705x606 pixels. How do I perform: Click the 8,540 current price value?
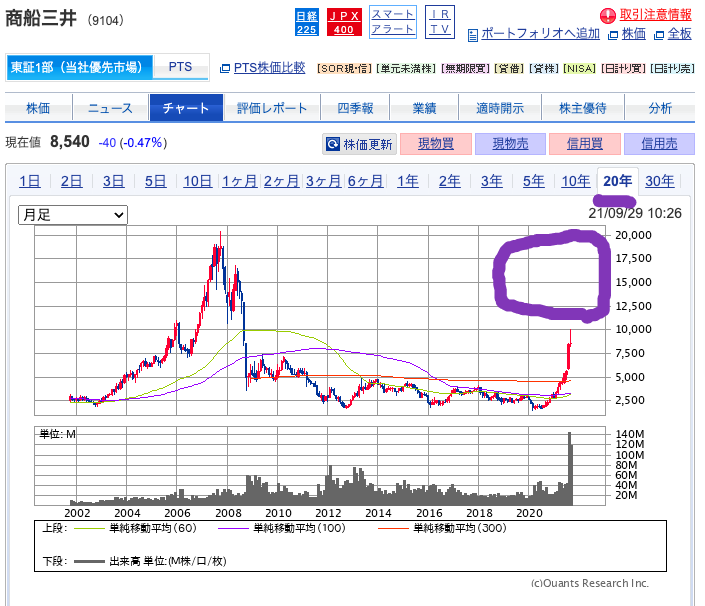70,142
